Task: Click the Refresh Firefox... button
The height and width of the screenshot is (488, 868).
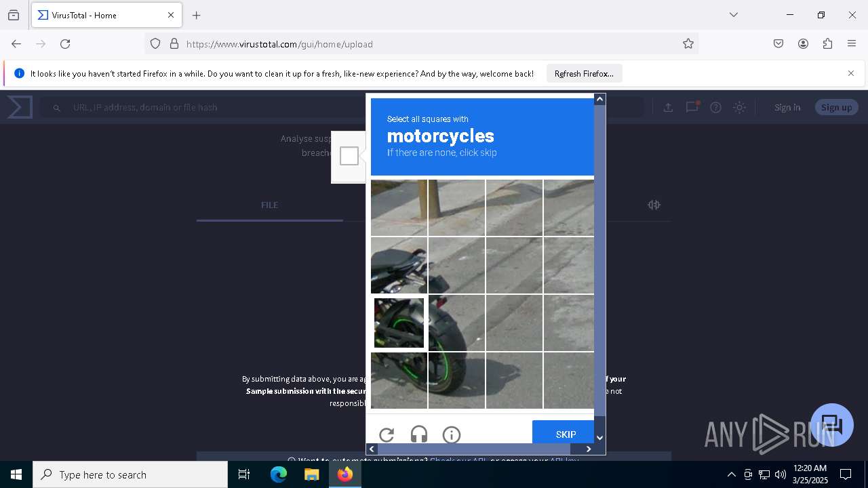Action: [x=584, y=73]
